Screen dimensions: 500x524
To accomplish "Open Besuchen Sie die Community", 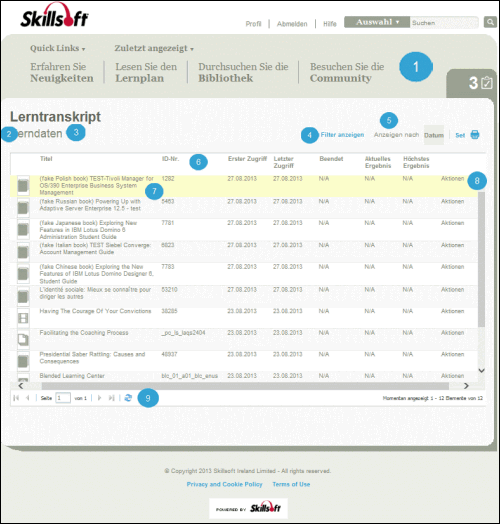I will pyautogui.click(x=347, y=72).
